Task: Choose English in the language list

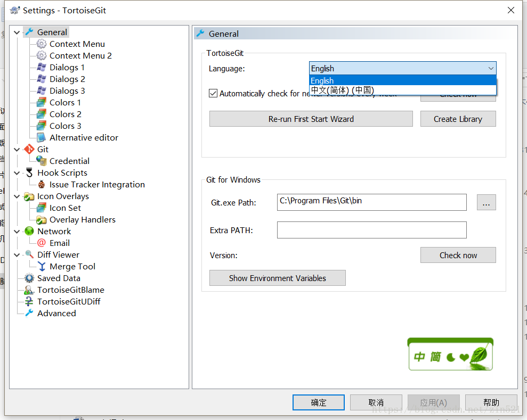Action: click(x=402, y=80)
